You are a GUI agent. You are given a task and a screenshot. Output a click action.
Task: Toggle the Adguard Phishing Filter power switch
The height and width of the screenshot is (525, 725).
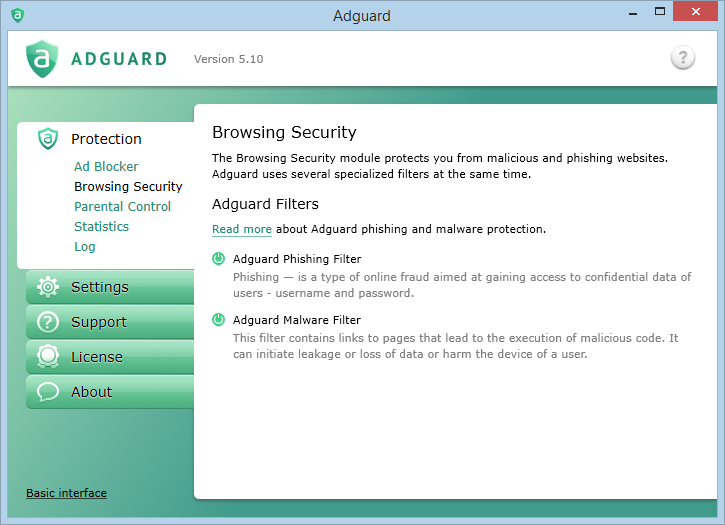coord(218,259)
